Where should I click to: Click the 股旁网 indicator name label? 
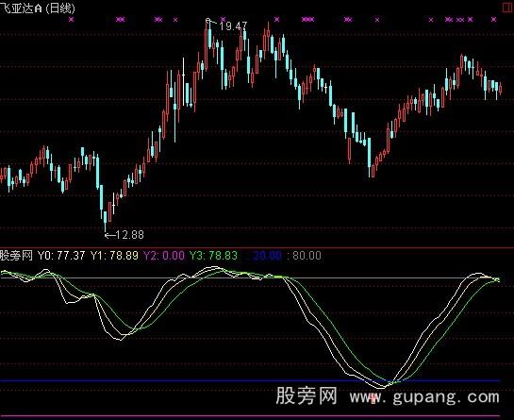click(16, 255)
